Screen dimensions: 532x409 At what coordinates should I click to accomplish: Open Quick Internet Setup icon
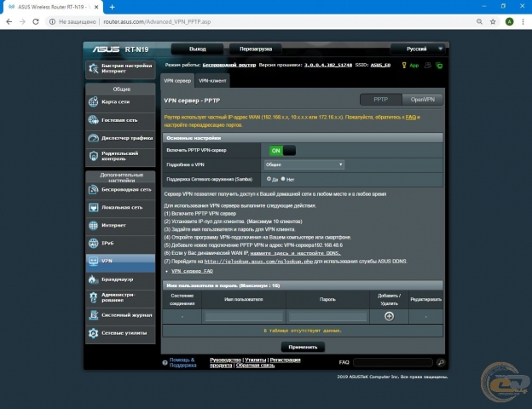(x=94, y=69)
